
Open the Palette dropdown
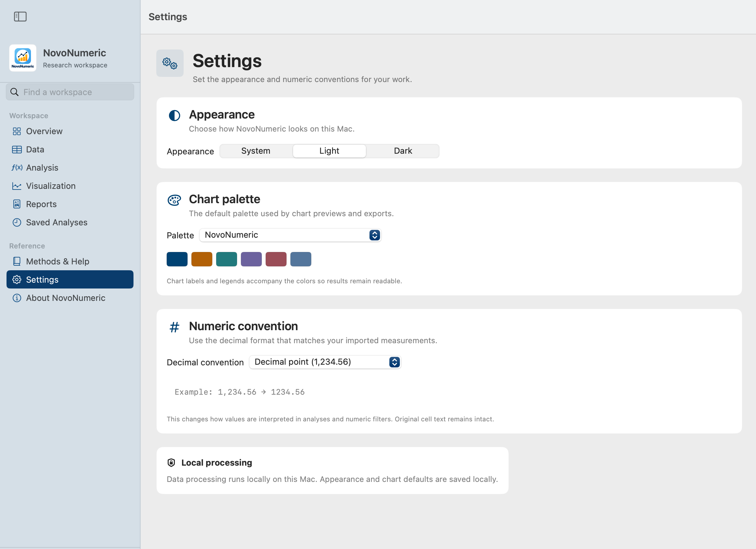pos(290,235)
